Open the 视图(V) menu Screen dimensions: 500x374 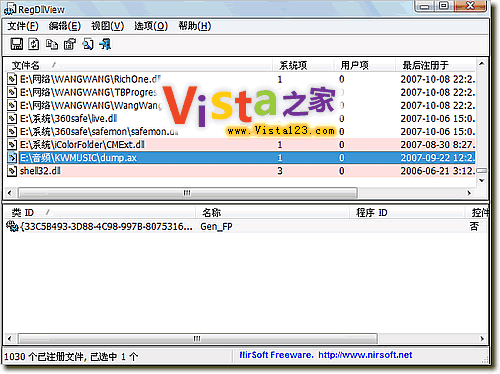(x=107, y=26)
